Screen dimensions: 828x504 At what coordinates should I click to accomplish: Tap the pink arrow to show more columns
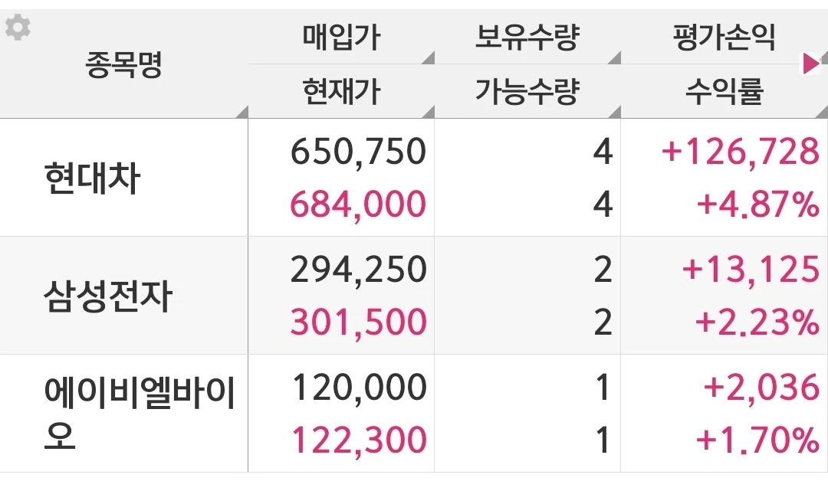tap(811, 64)
